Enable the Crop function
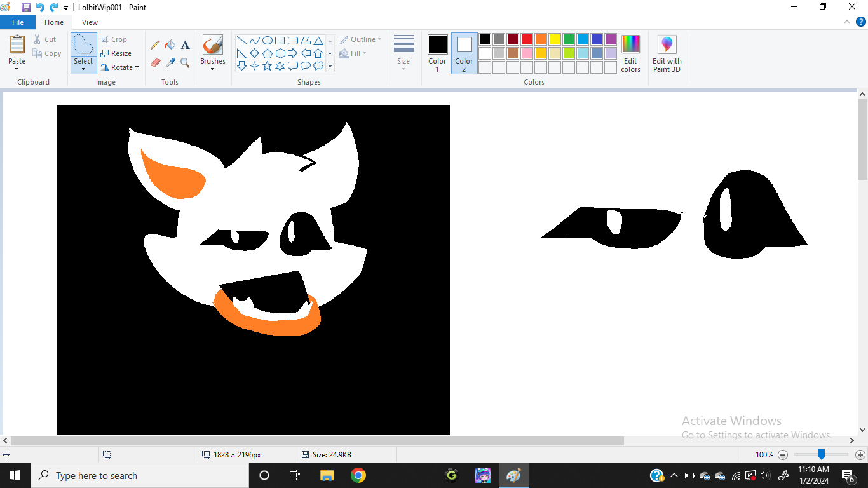This screenshot has height=488, width=868. click(x=114, y=39)
